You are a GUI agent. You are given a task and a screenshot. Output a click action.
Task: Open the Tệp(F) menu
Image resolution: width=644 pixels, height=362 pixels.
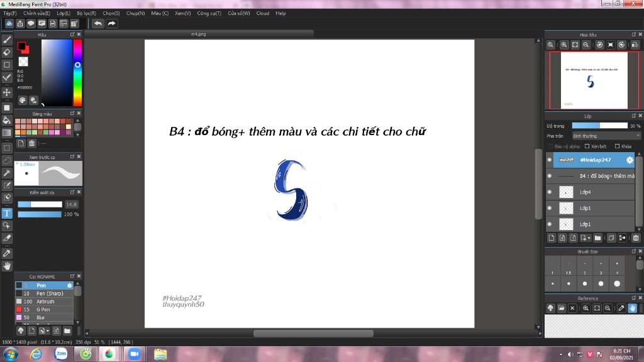click(10, 13)
